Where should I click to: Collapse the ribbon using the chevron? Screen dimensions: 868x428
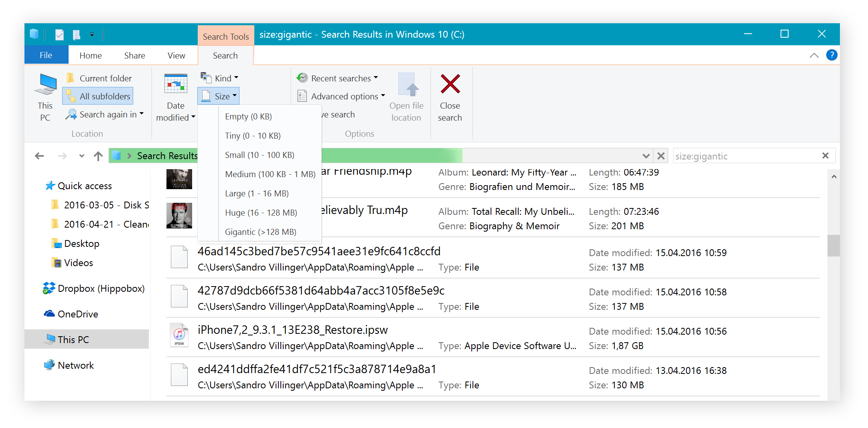point(814,55)
